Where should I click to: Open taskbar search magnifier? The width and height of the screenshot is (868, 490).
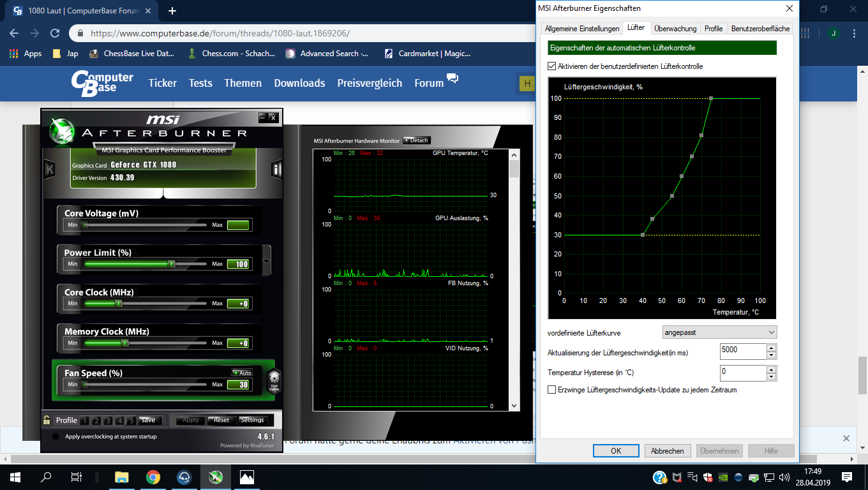(x=46, y=477)
